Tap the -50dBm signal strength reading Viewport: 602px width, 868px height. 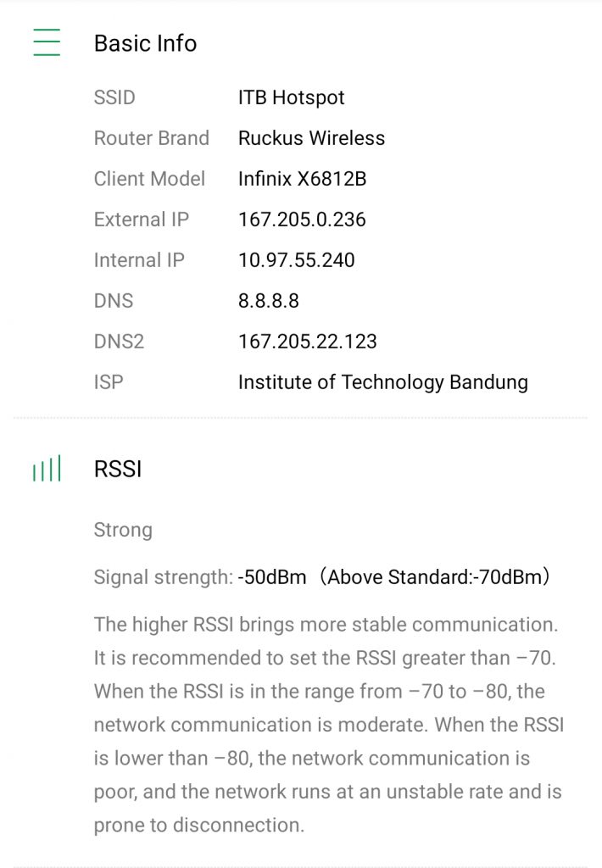click(x=271, y=578)
